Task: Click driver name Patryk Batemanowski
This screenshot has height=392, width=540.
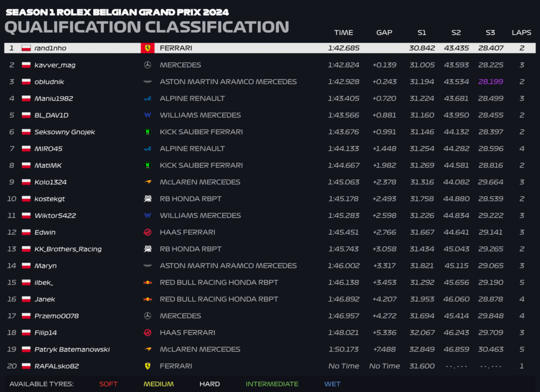Action: (72, 350)
